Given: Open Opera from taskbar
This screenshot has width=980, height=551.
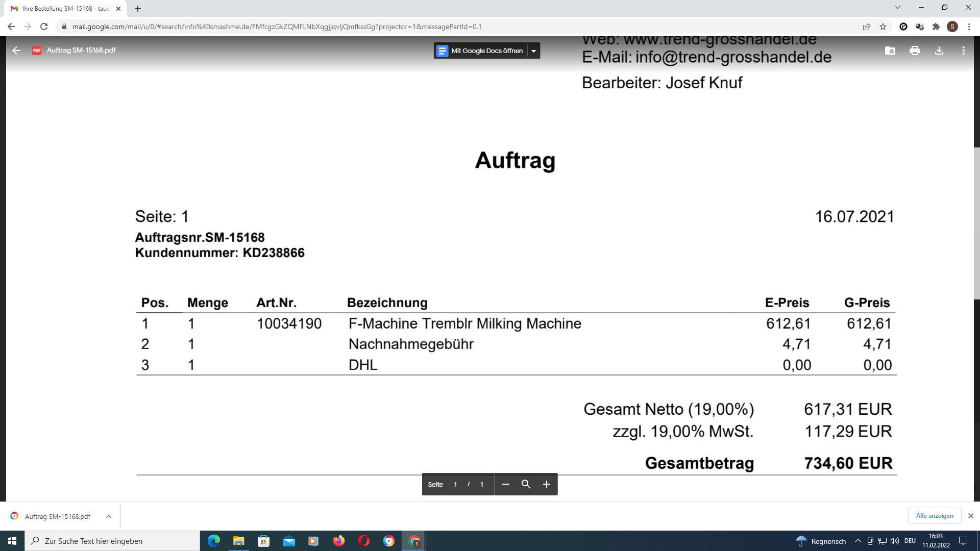Looking at the screenshot, I should [364, 541].
